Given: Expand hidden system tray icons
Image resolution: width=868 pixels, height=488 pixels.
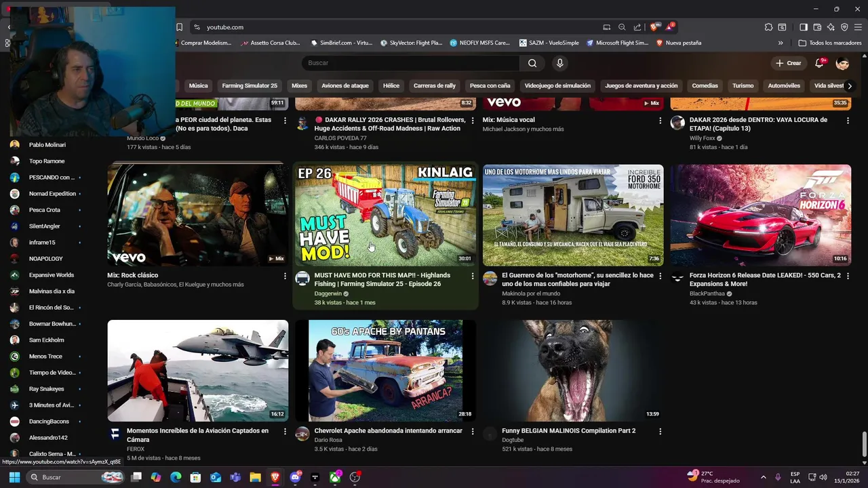Looking at the screenshot, I should click(763, 477).
